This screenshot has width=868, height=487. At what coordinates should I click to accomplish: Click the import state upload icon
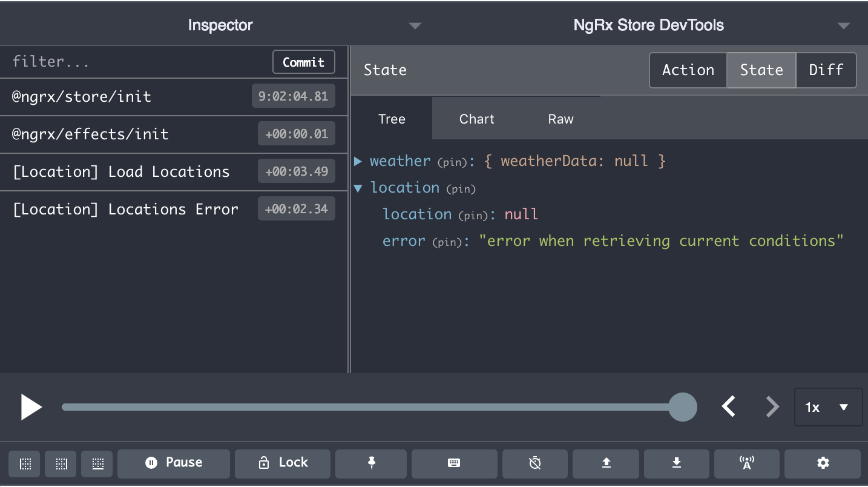point(606,463)
